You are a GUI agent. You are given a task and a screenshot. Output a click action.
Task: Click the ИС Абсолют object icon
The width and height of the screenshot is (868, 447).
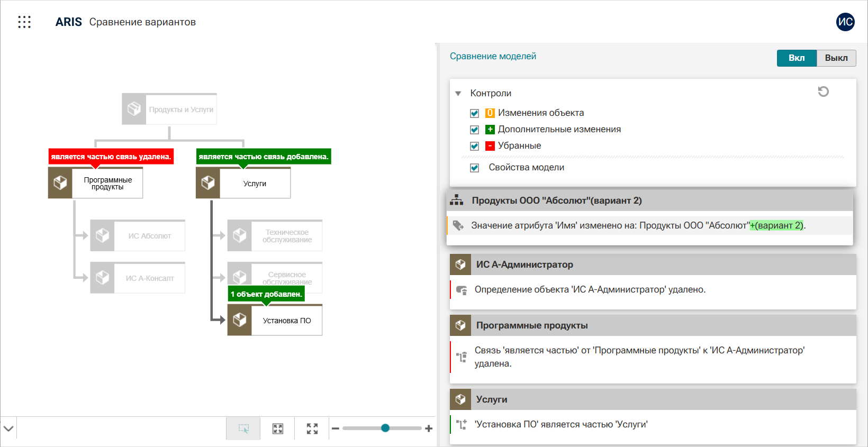click(102, 235)
